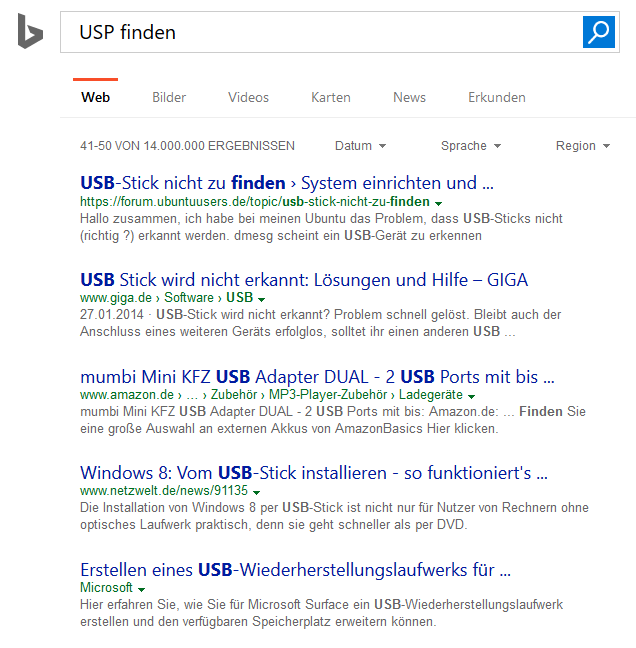Image resolution: width=636 pixels, height=648 pixels.
Task: Switch to the Bilder tab
Action: (x=169, y=97)
